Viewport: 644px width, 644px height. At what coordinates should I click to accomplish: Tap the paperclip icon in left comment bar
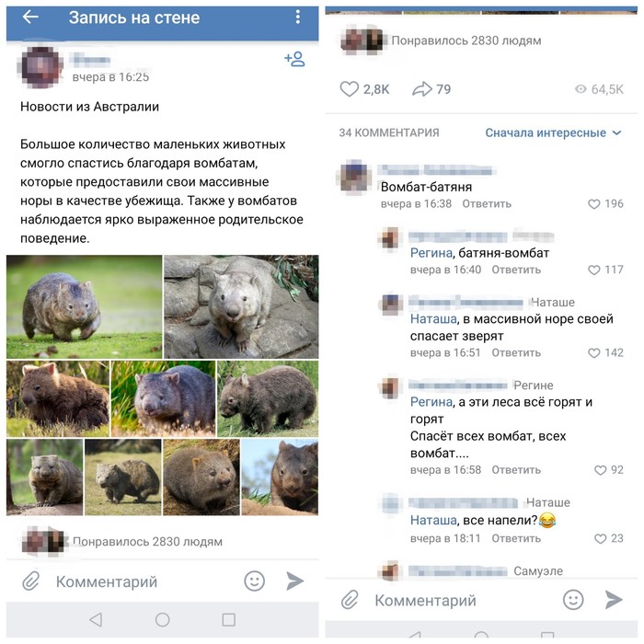[x=31, y=581]
